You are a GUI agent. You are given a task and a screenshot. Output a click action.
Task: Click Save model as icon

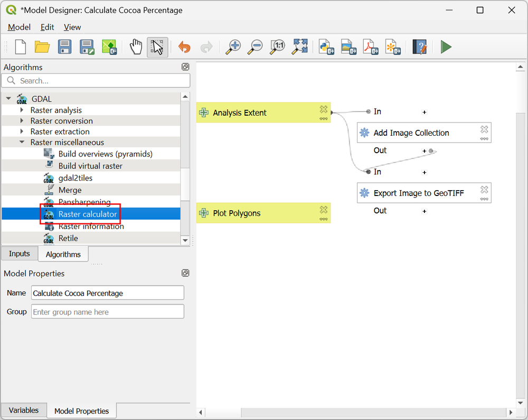click(x=87, y=47)
